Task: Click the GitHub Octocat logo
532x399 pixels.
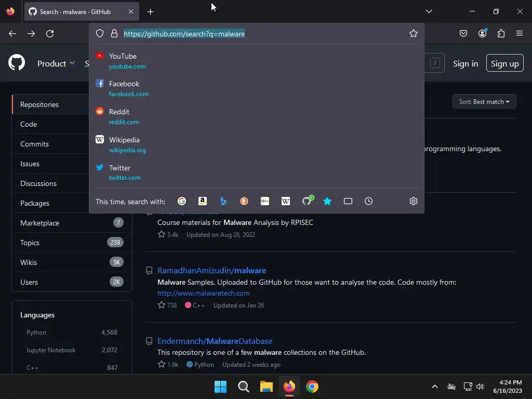Action: (x=17, y=63)
